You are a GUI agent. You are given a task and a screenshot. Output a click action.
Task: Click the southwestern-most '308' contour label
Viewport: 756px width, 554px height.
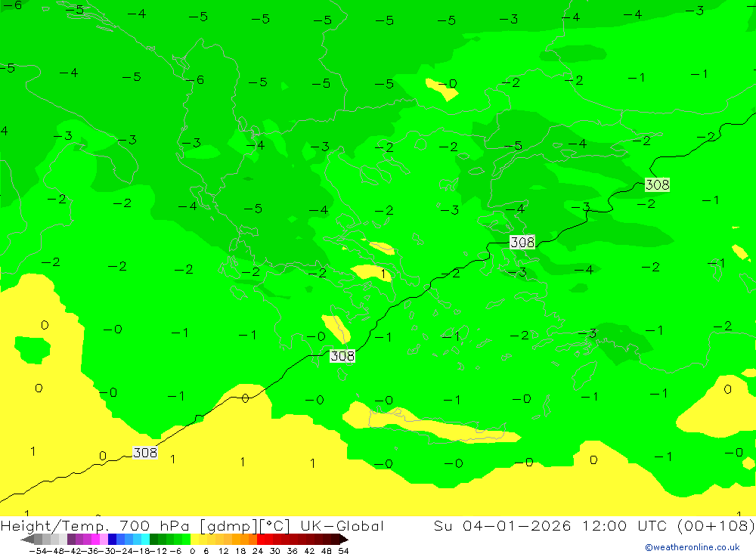145,453
